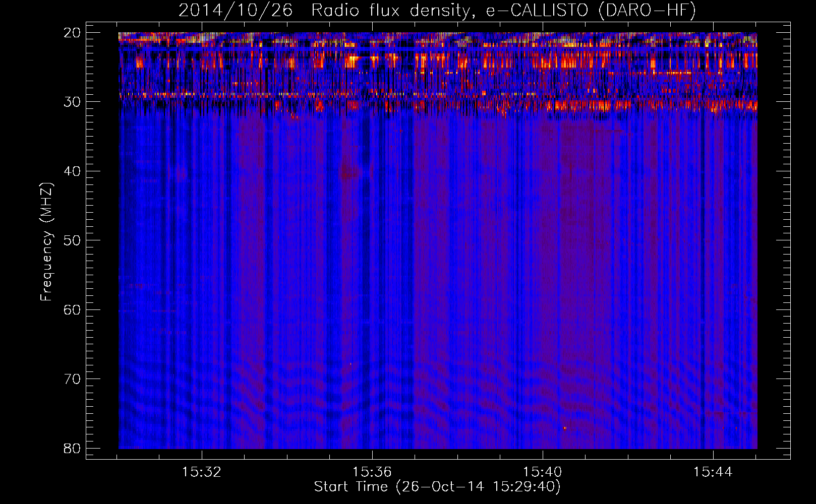816x504 pixels.
Task: Click the 40 MHz frequency tick label
Action: 72,171
